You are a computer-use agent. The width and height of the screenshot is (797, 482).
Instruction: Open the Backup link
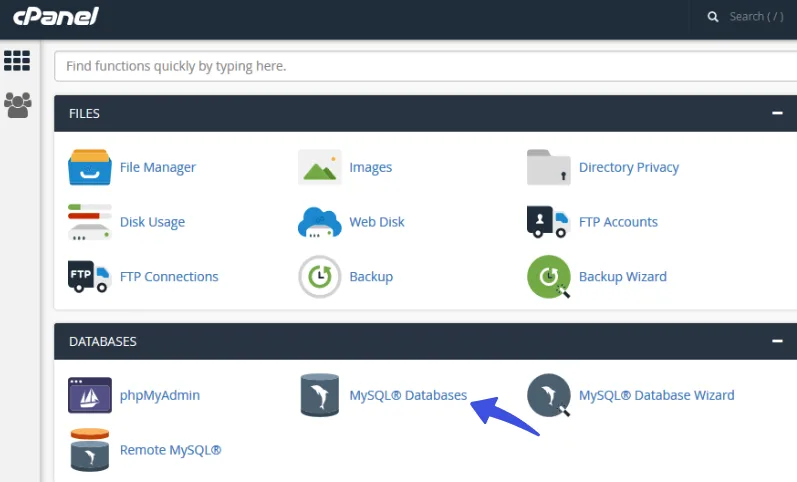pyautogui.click(x=371, y=277)
